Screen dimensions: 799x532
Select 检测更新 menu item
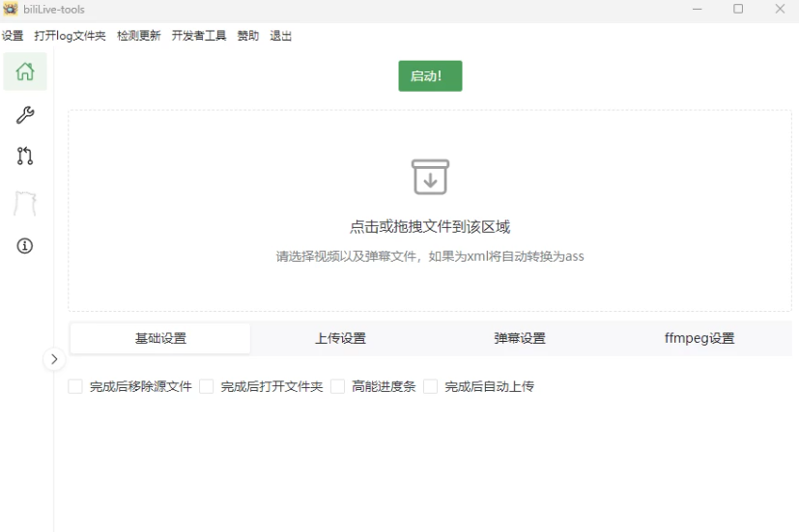click(x=138, y=36)
